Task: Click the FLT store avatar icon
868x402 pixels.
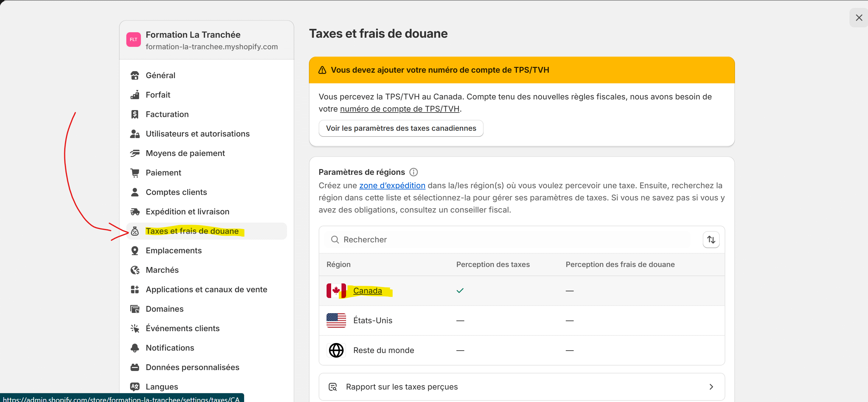Action: click(x=133, y=40)
